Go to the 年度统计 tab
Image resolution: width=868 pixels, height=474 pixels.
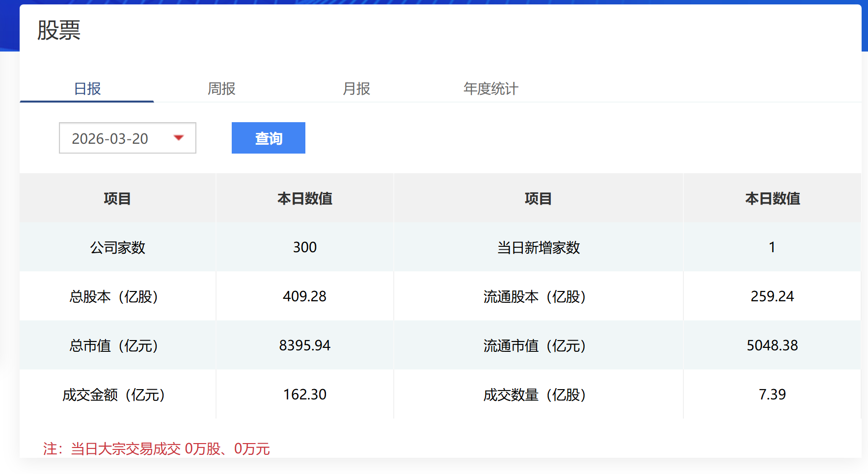[x=490, y=89]
